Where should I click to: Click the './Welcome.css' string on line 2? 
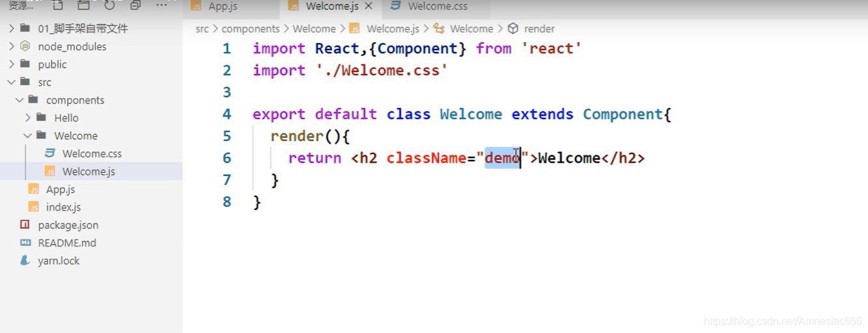click(382, 70)
